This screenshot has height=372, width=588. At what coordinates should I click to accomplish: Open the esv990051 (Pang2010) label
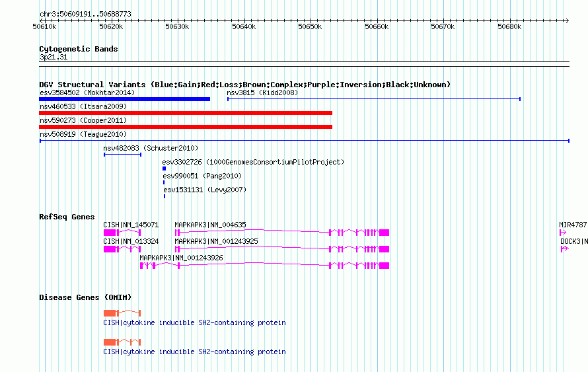tap(202, 176)
